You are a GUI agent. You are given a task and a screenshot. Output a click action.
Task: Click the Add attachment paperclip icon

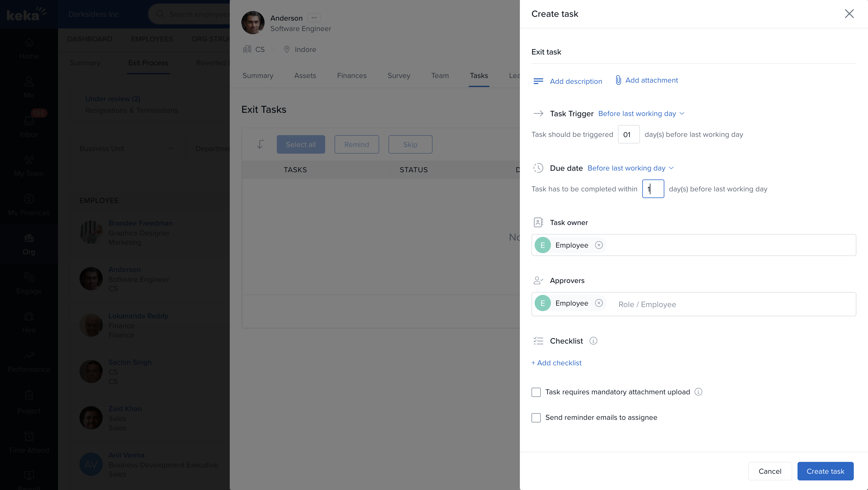pyautogui.click(x=618, y=80)
